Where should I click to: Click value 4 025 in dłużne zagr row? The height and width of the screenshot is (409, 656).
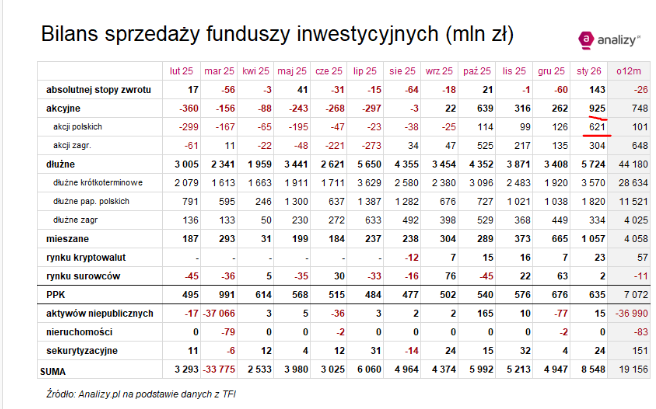(x=636, y=220)
